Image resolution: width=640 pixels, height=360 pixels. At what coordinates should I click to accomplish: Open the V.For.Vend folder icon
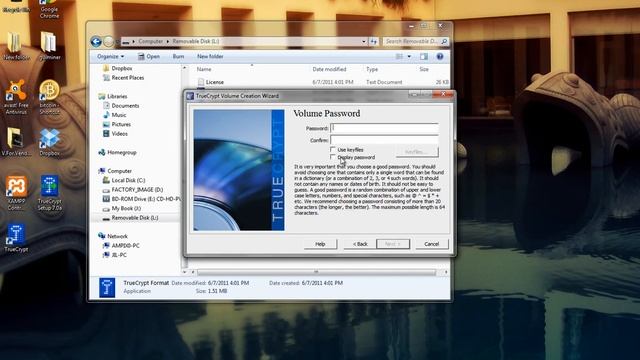(x=16, y=142)
